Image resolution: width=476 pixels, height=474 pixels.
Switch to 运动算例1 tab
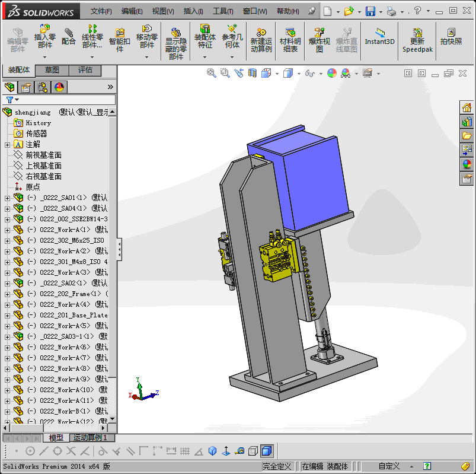[92, 438]
